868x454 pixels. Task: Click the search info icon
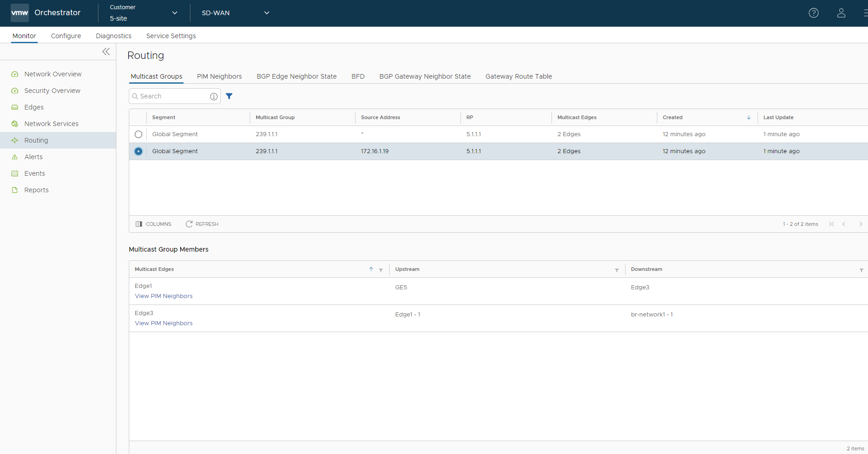coord(213,97)
